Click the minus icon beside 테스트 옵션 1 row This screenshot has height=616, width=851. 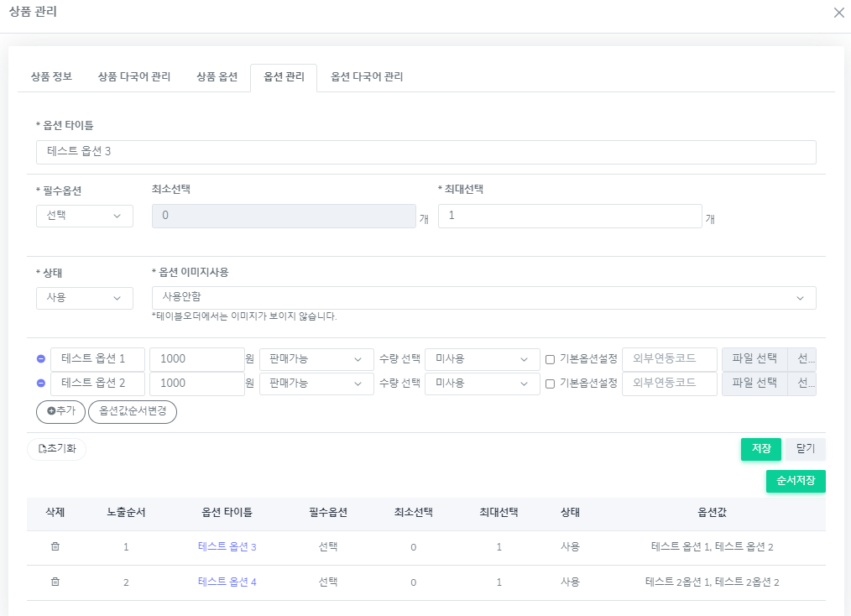point(41,359)
